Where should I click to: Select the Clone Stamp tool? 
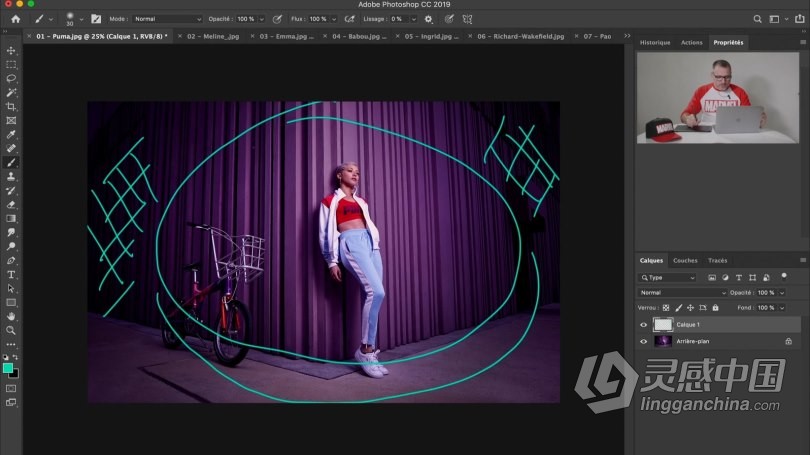[x=11, y=176]
